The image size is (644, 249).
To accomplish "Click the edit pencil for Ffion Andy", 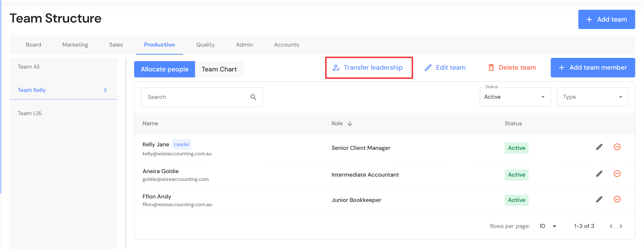I will [x=599, y=199].
